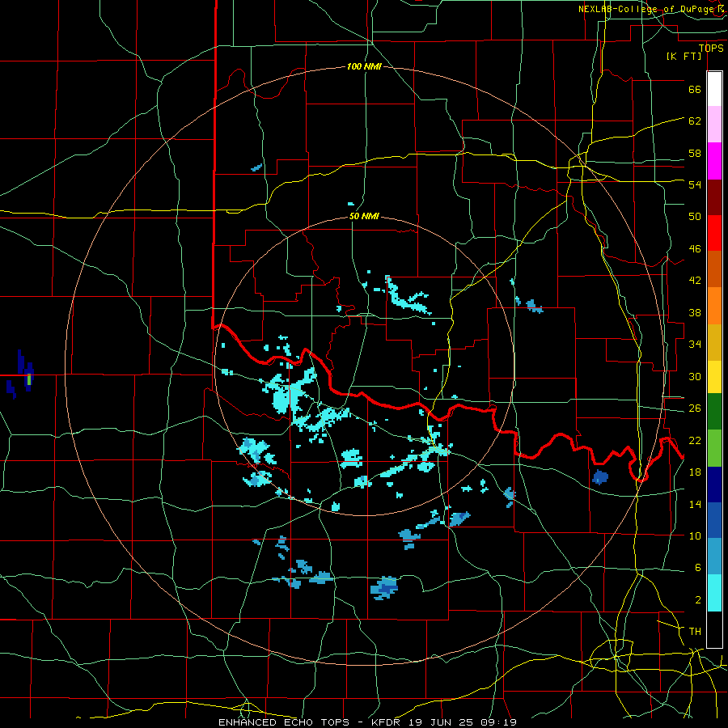Click the legend value 10
This screenshot has width=728, height=728.
[695, 535]
